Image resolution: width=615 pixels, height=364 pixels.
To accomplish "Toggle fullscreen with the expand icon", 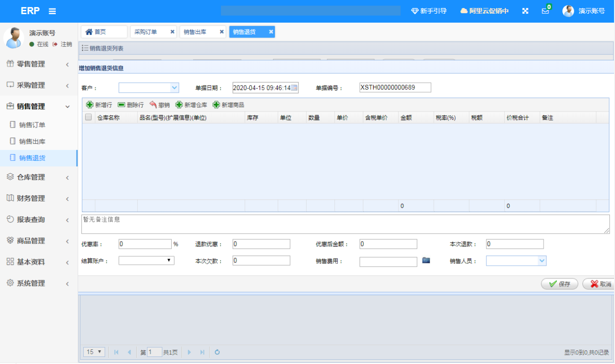I will (525, 11).
